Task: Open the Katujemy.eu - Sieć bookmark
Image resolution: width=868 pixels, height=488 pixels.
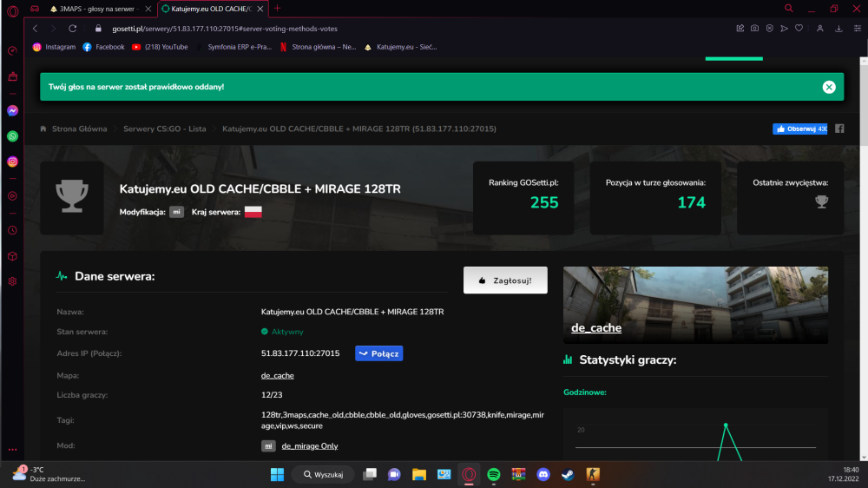Action: 400,47
